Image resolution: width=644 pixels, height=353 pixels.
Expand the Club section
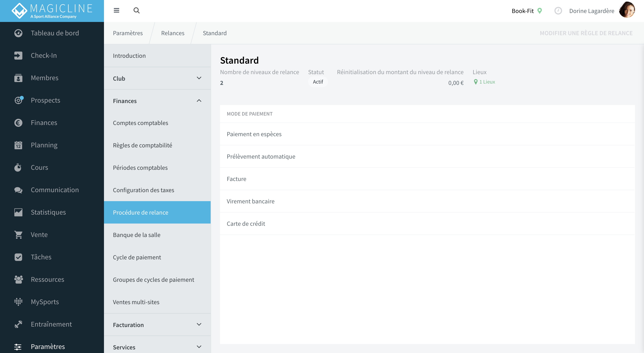[x=157, y=78]
